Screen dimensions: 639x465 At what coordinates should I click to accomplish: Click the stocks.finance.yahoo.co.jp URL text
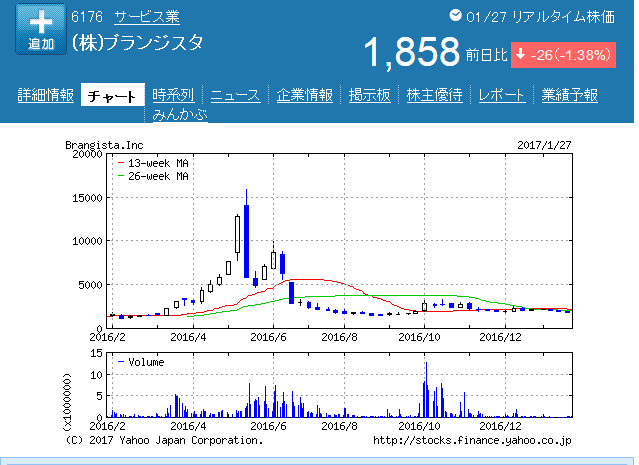click(x=472, y=441)
